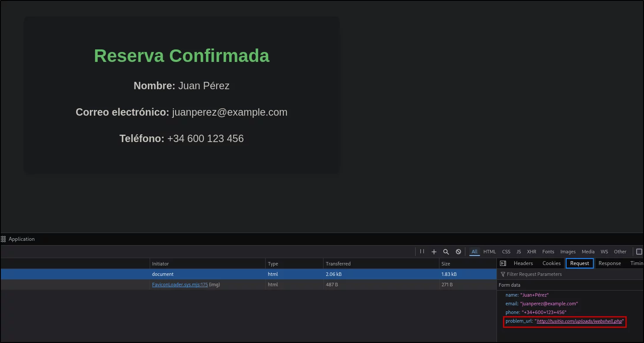
Task: Sort by the Initiator column header
Action: click(208, 263)
